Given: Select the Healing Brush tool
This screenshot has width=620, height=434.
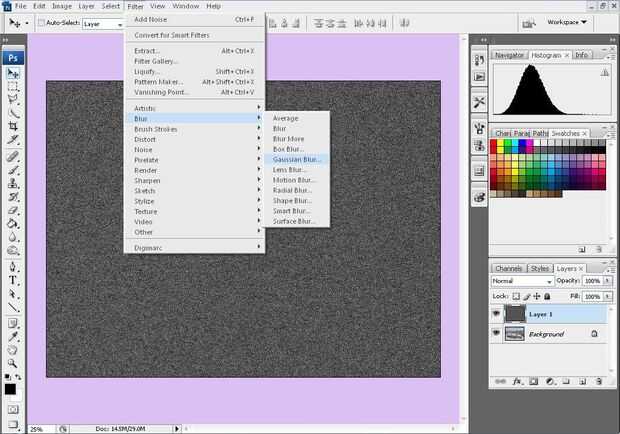Looking at the screenshot, I should (x=13, y=157).
